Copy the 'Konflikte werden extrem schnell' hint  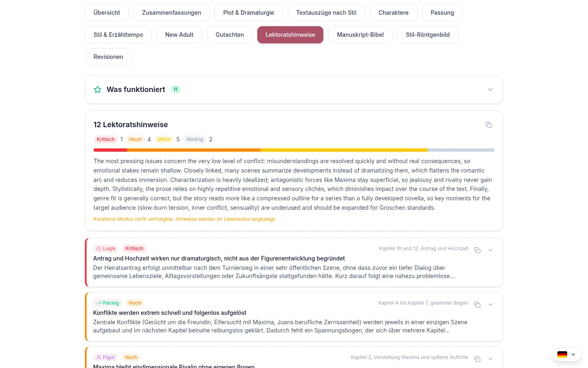coord(477,305)
